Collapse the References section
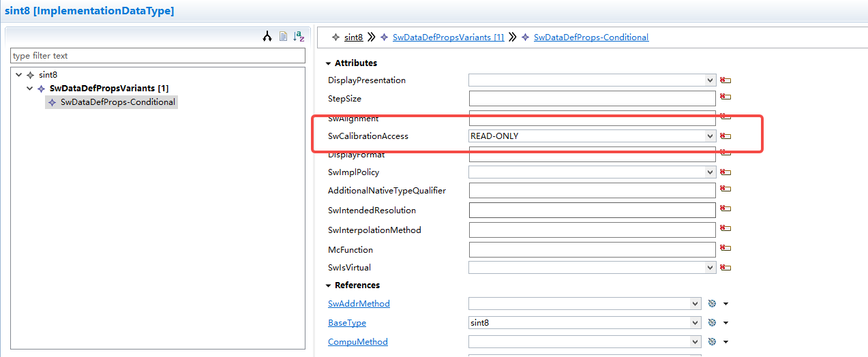This screenshot has height=357, width=868. pos(328,285)
